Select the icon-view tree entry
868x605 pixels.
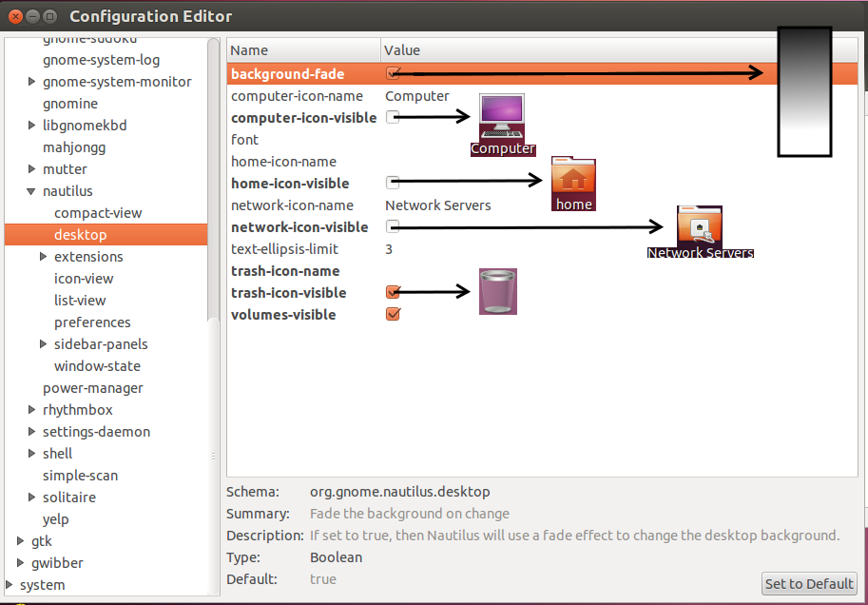[x=84, y=279]
